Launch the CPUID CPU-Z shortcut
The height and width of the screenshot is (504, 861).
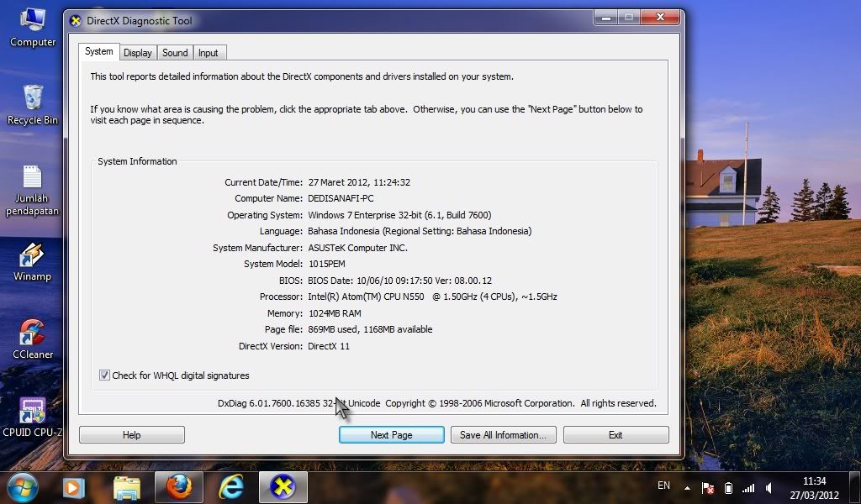click(33, 417)
